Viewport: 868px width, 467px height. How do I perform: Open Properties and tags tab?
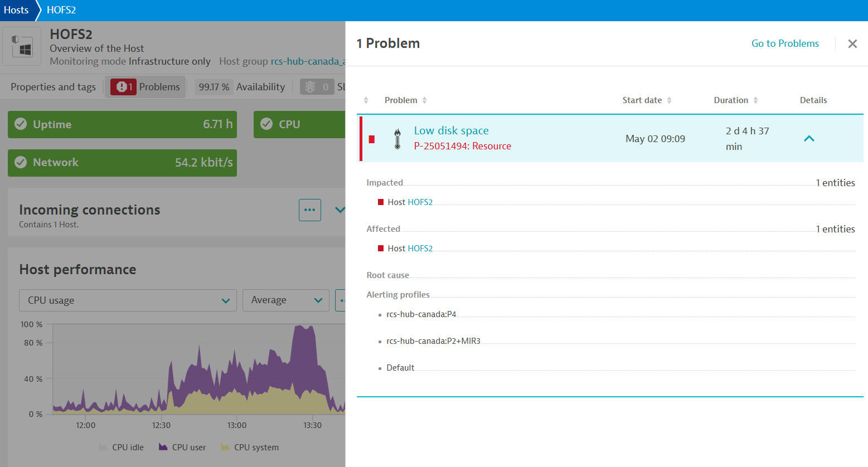click(53, 87)
